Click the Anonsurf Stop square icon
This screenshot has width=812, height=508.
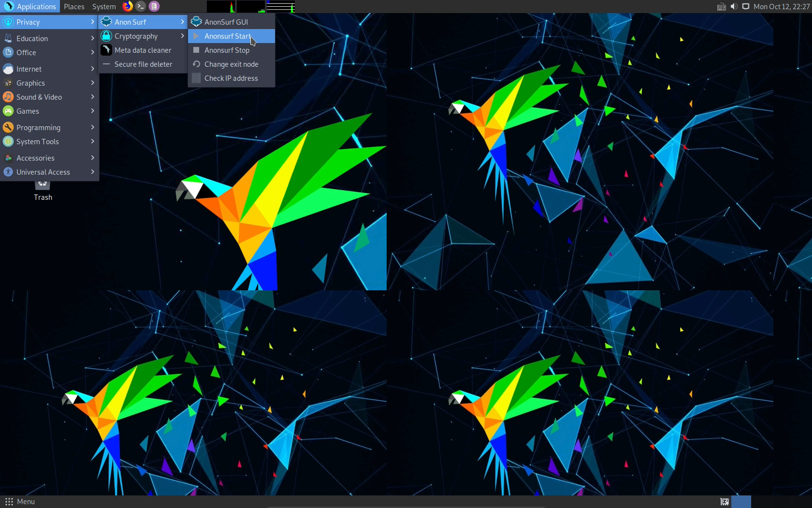(x=196, y=50)
